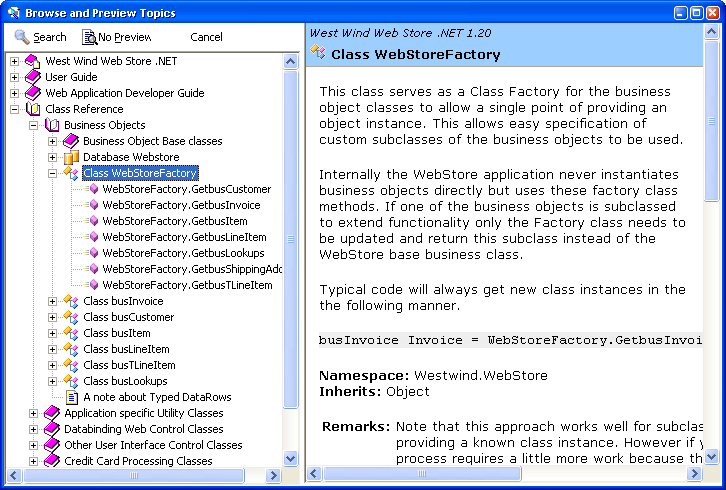The image size is (726, 490).
Task: Select the Class Reference label
Action: 84,109
